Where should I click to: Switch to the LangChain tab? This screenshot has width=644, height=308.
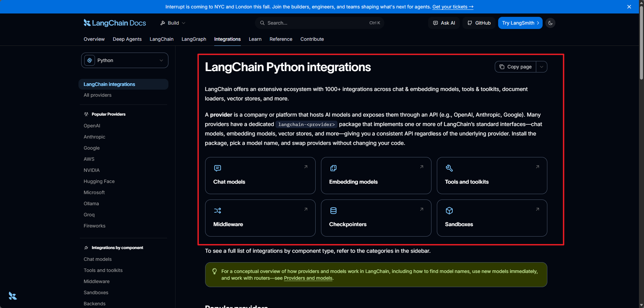[162, 39]
